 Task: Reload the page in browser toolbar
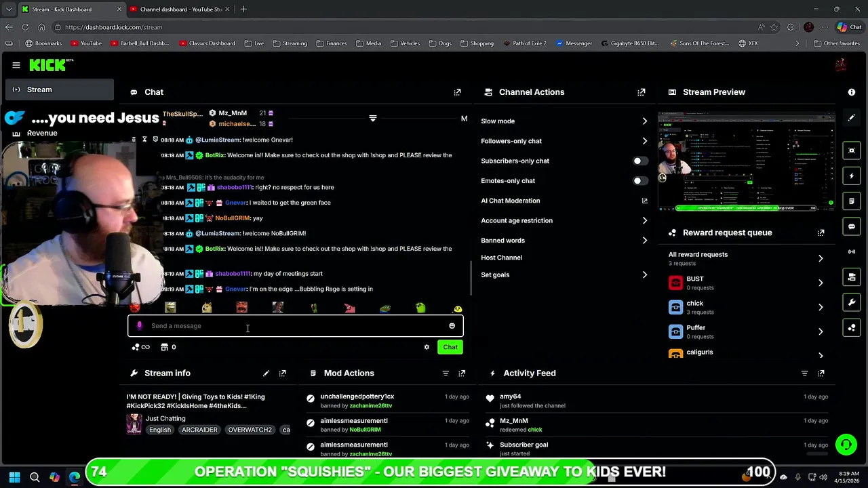[25, 27]
